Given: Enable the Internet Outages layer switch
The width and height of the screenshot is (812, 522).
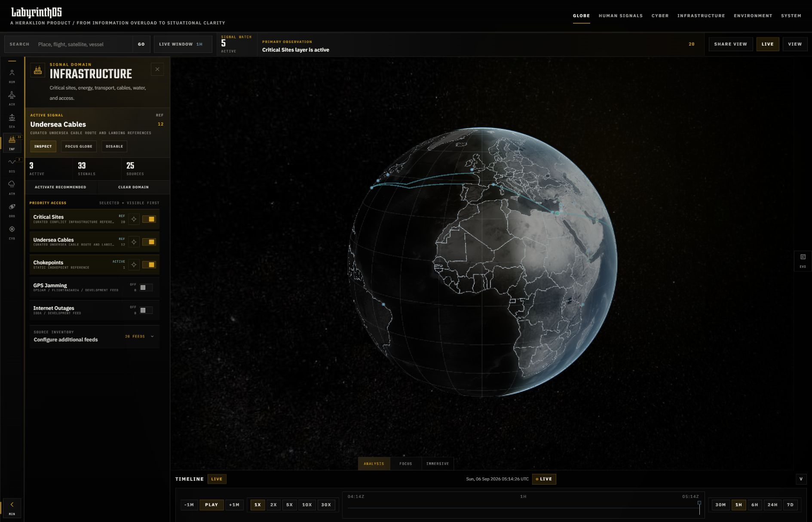Looking at the screenshot, I should 146,310.
